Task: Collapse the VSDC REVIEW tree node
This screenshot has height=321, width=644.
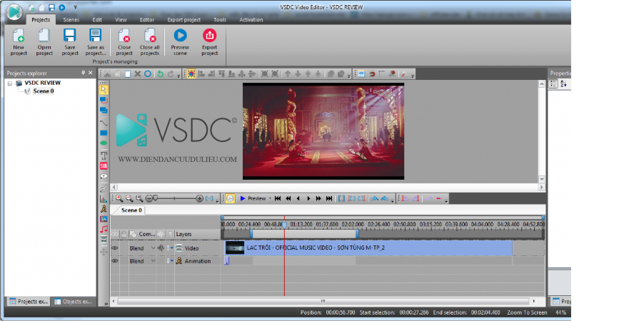Action: 10,83
